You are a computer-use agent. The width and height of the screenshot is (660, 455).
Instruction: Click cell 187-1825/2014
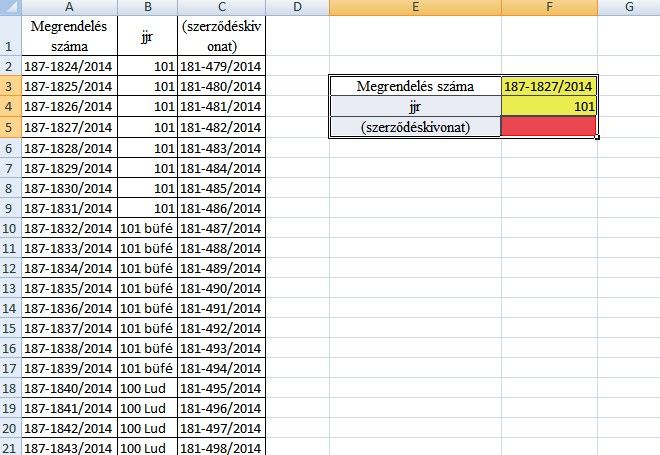tap(69, 86)
